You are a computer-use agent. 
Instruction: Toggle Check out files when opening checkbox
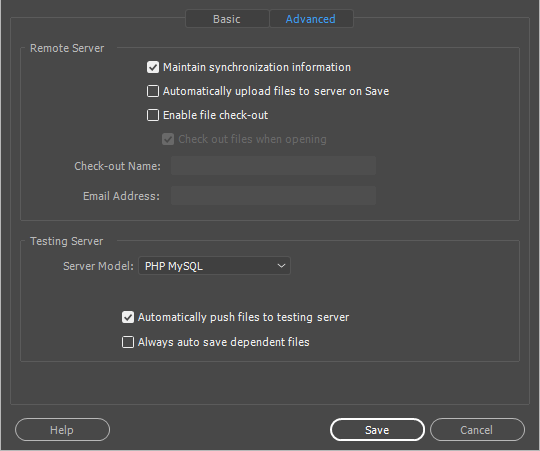(168, 139)
